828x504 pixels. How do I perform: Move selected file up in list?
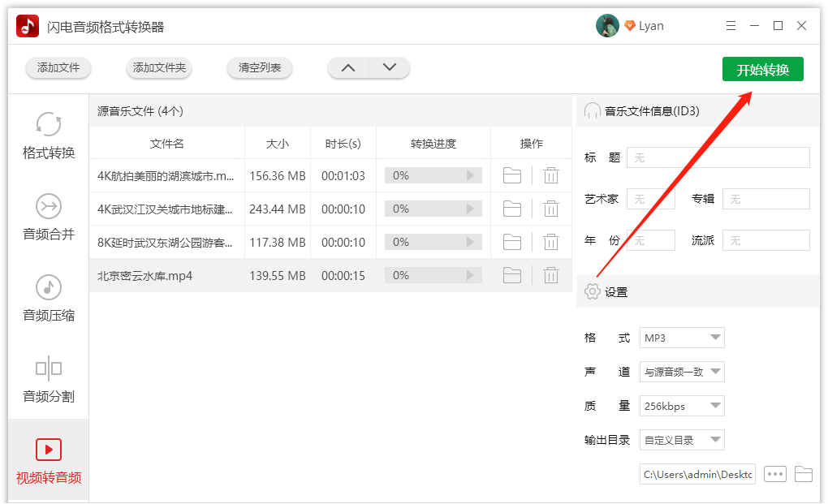point(348,67)
